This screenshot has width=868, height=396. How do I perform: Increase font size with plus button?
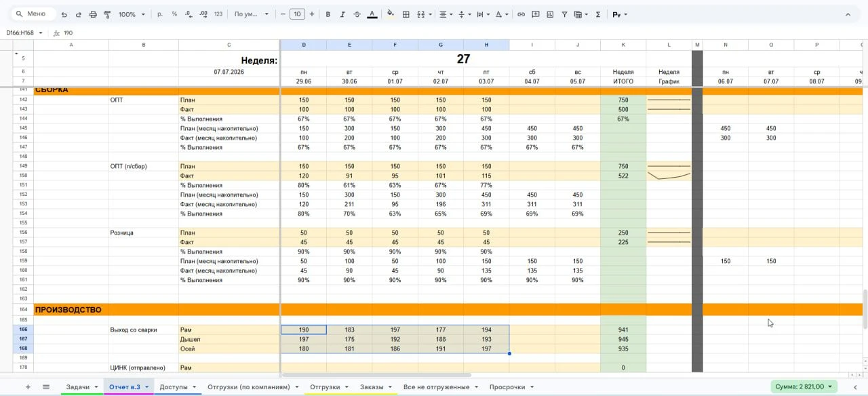pos(312,14)
